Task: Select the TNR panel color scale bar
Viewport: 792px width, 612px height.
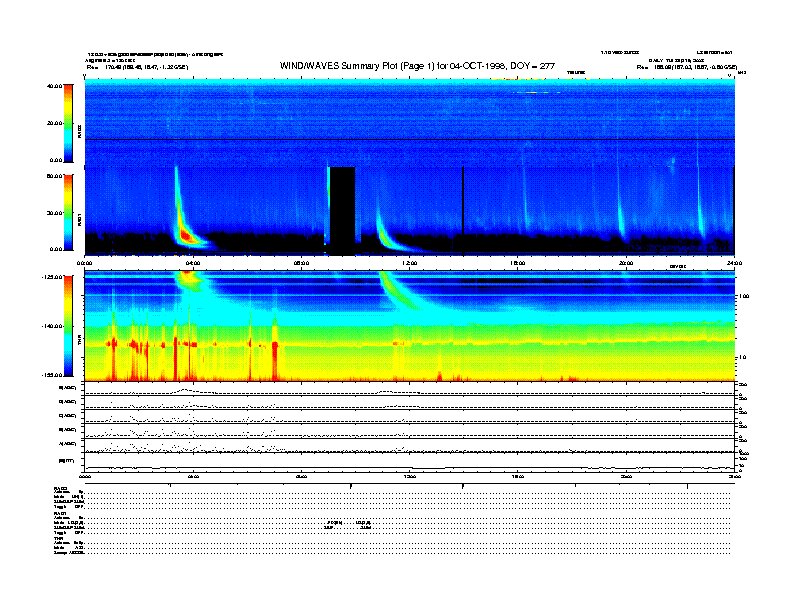Action: 68,326
